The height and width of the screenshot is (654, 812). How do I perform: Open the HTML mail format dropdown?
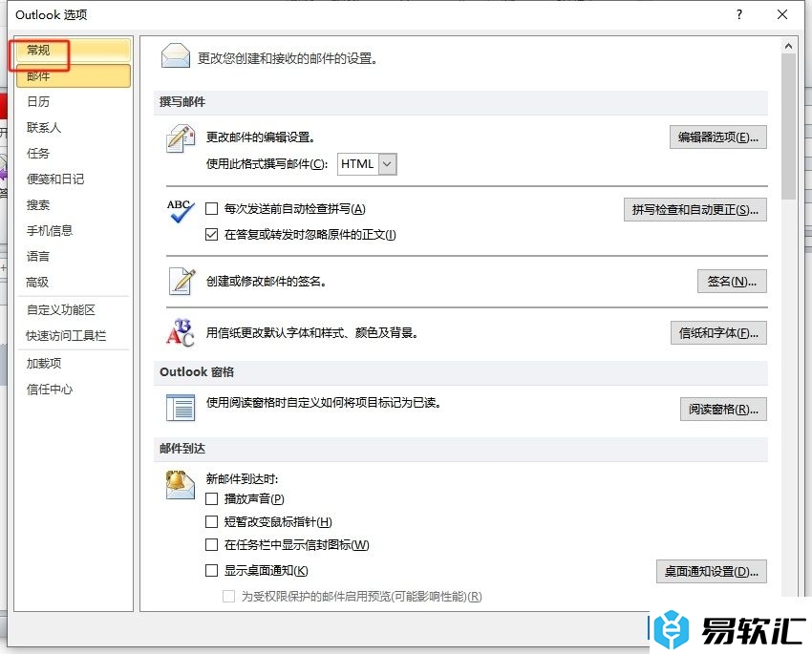tap(387, 164)
